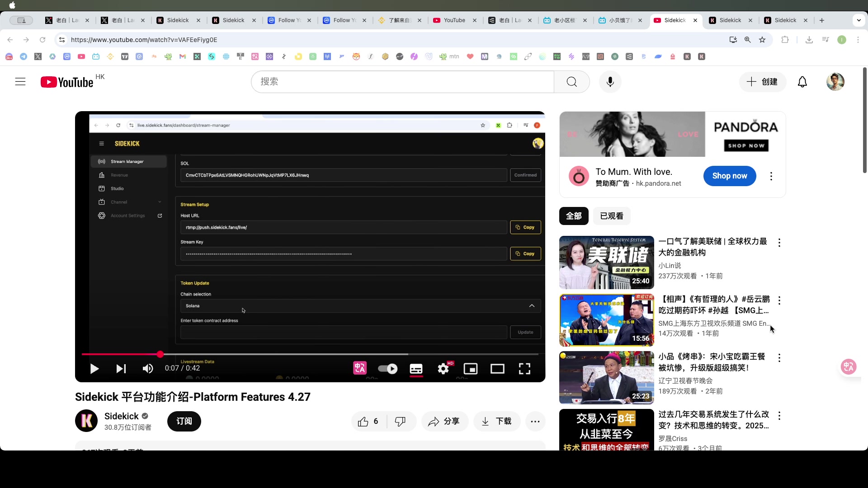
Task: Open options for 小品《烤串》 video
Action: click(x=779, y=358)
